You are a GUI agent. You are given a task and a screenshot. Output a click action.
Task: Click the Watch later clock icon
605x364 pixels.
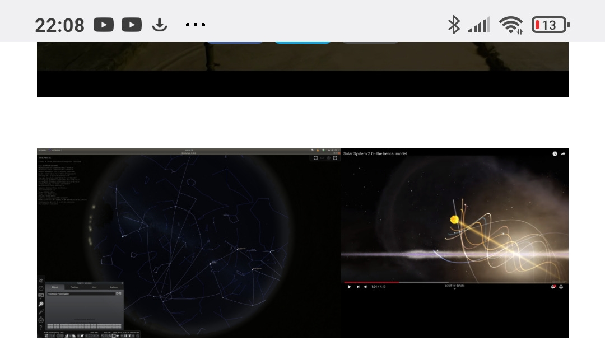(555, 153)
